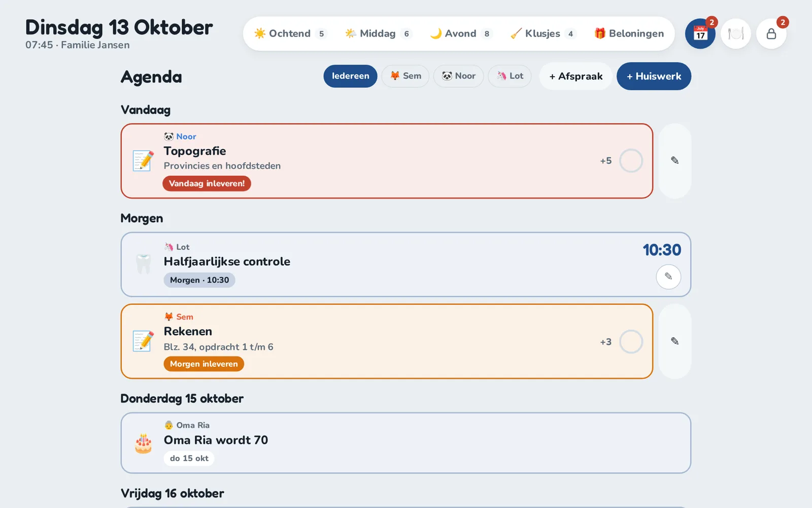Screen dimensions: 812x508
Task: Open the meal plan plate icon
Action: coord(736,34)
